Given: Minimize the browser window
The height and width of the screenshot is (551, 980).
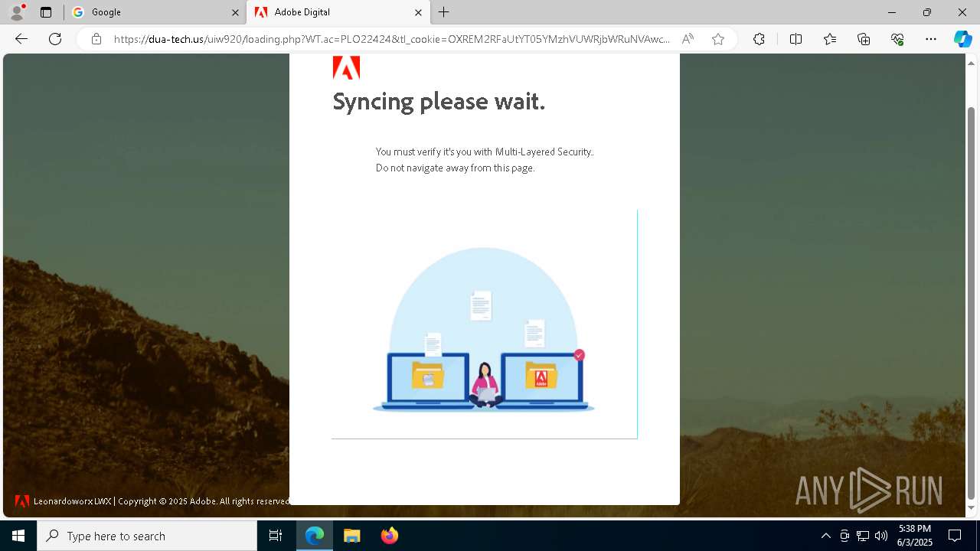Looking at the screenshot, I should point(892,12).
